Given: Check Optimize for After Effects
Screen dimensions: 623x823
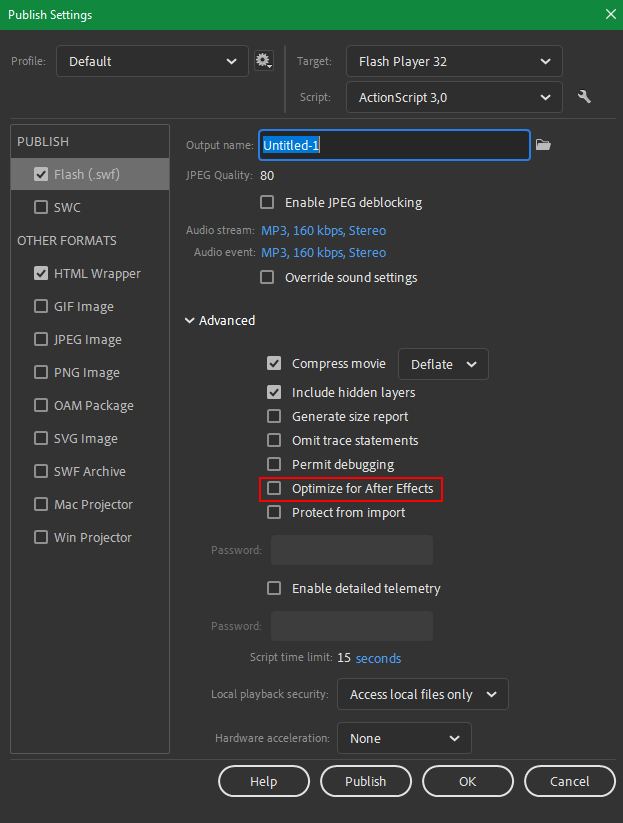Looking at the screenshot, I should [x=273, y=489].
